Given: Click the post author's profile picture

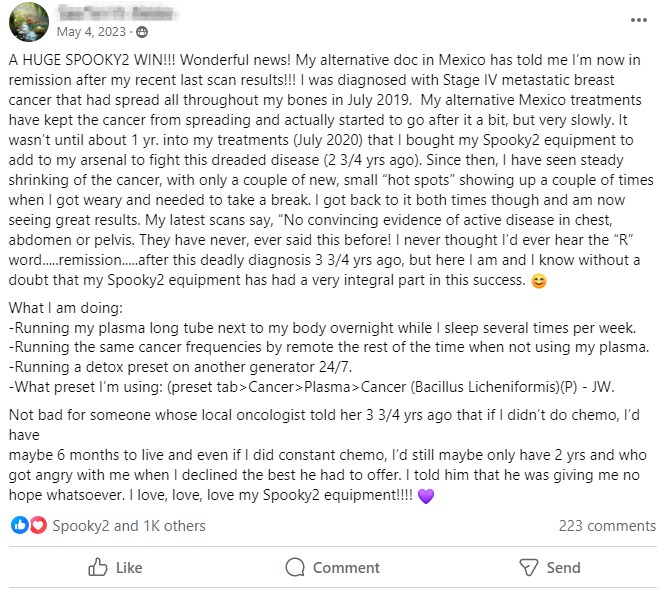Looking at the screenshot, I should pyautogui.click(x=29, y=22).
